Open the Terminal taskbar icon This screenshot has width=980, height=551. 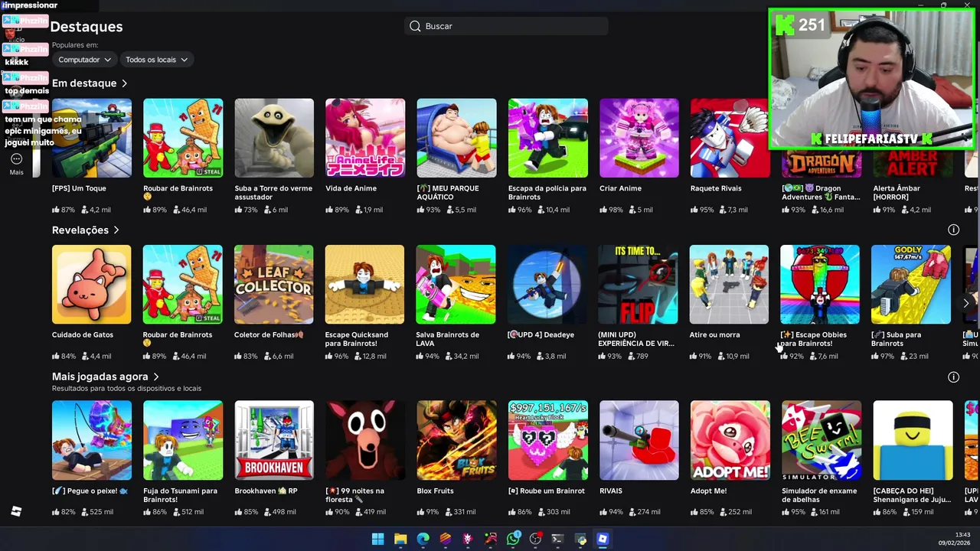pos(557,539)
